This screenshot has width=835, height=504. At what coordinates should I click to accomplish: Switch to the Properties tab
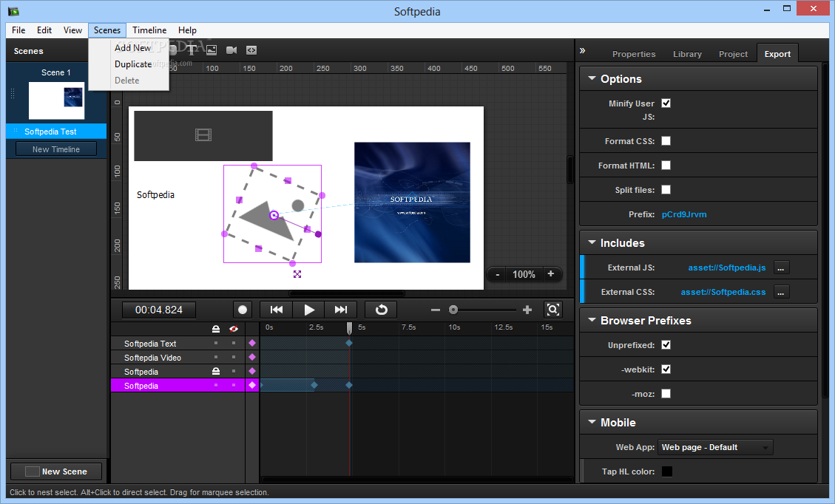pyautogui.click(x=634, y=54)
